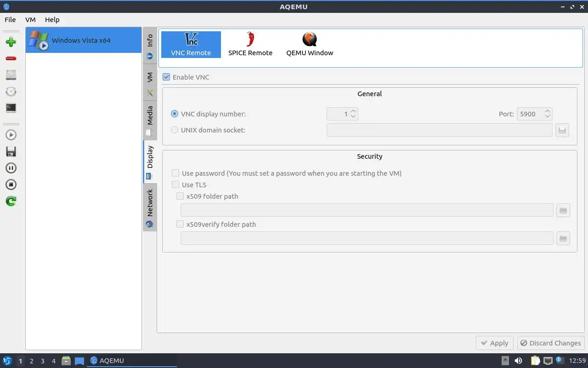Click Discard Changes button

pos(551,343)
